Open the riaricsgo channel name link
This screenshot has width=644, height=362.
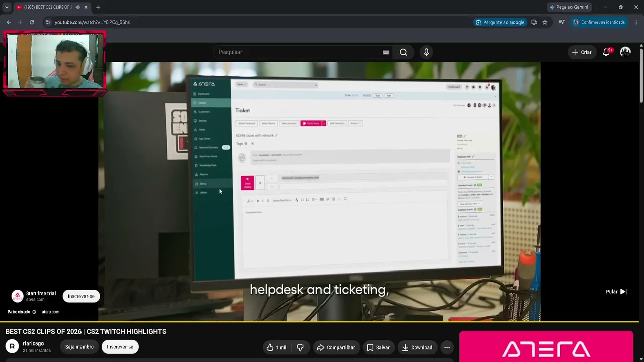tap(33, 344)
